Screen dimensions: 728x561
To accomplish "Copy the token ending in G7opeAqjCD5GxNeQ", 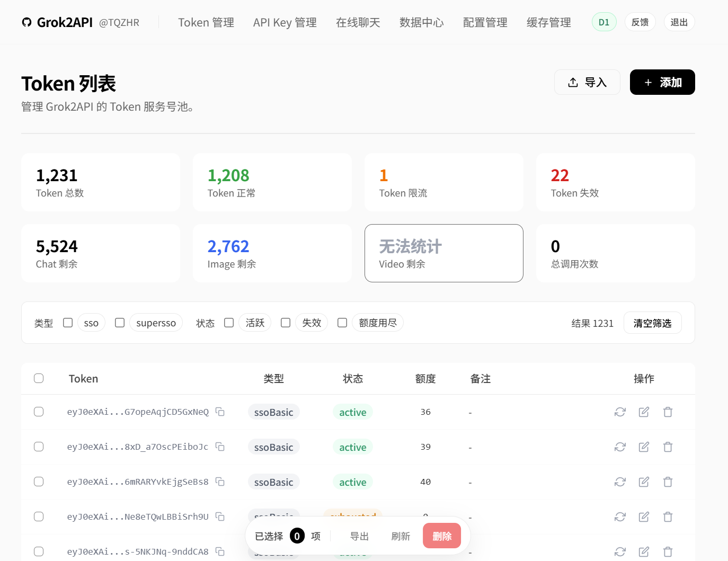I will pos(220,412).
